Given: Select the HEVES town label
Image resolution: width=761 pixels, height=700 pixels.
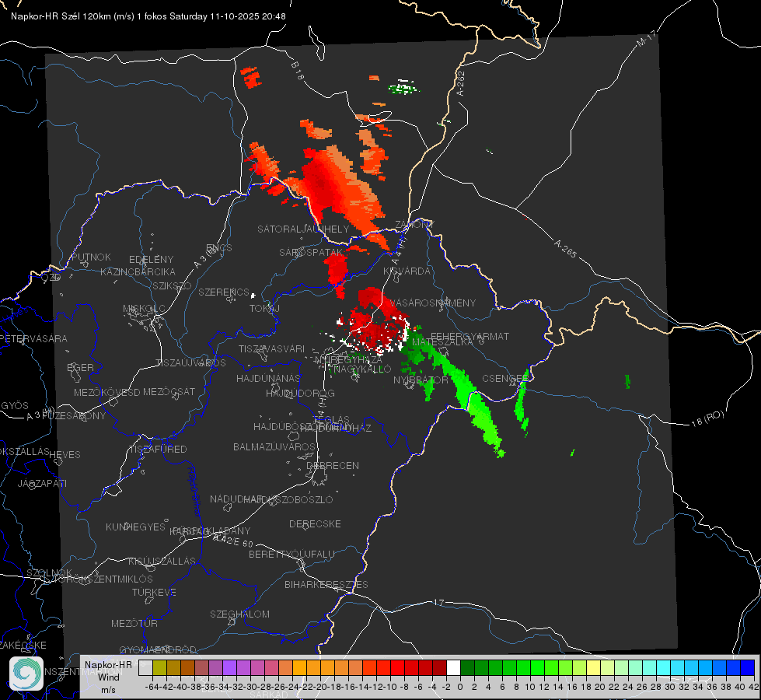Looking at the screenshot, I should click(x=65, y=455).
